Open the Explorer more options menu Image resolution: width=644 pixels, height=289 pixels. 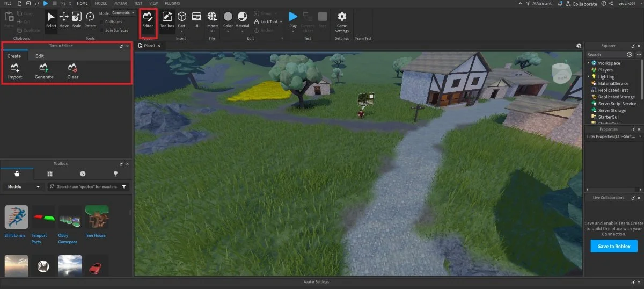coord(639,55)
